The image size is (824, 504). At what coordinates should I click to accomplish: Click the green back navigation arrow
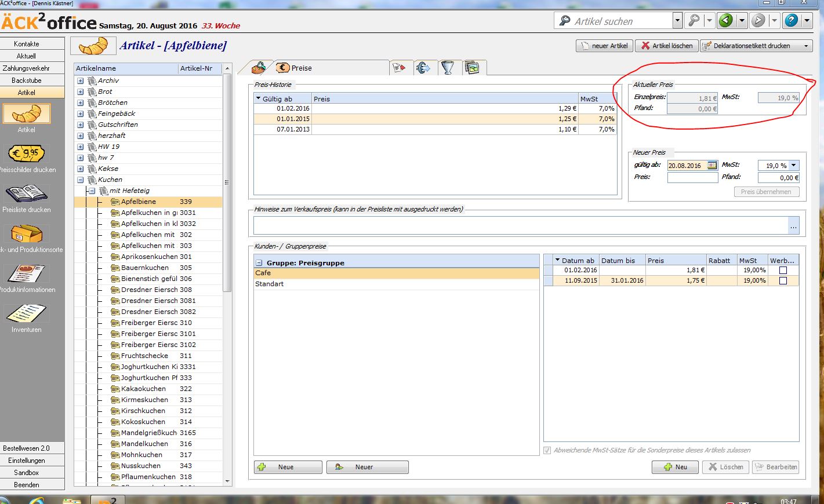tap(725, 21)
